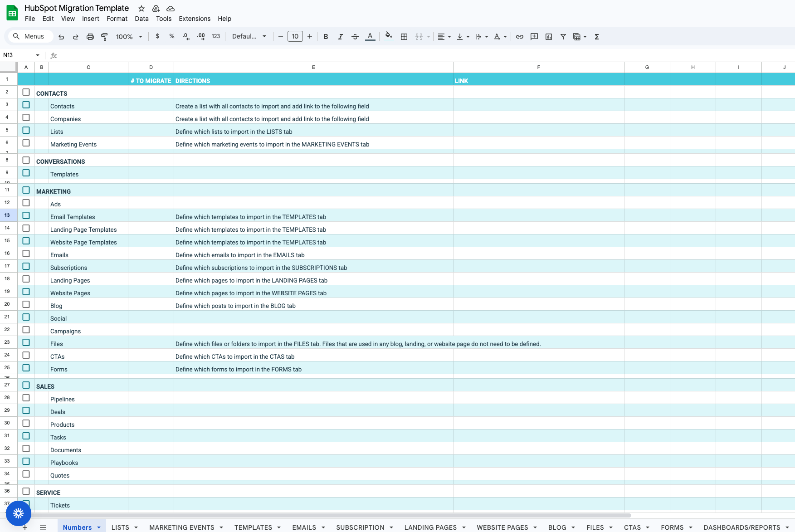Click the text color swatch
The image size is (795, 532).
[370, 36]
